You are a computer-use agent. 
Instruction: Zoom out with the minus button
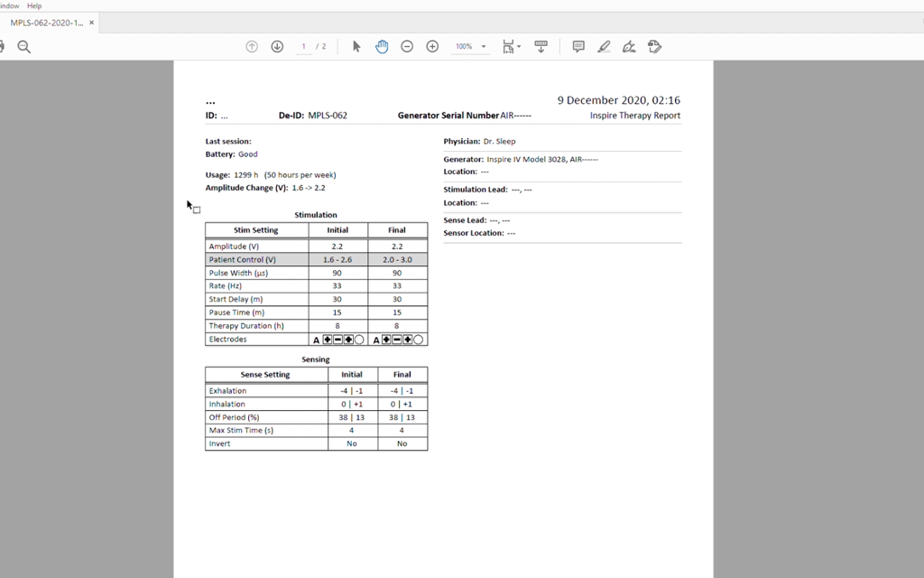[407, 47]
